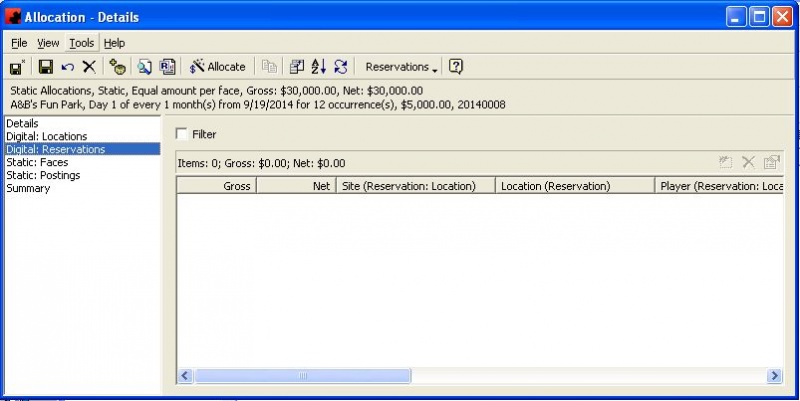Click the Save icon in toolbar

click(45, 67)
